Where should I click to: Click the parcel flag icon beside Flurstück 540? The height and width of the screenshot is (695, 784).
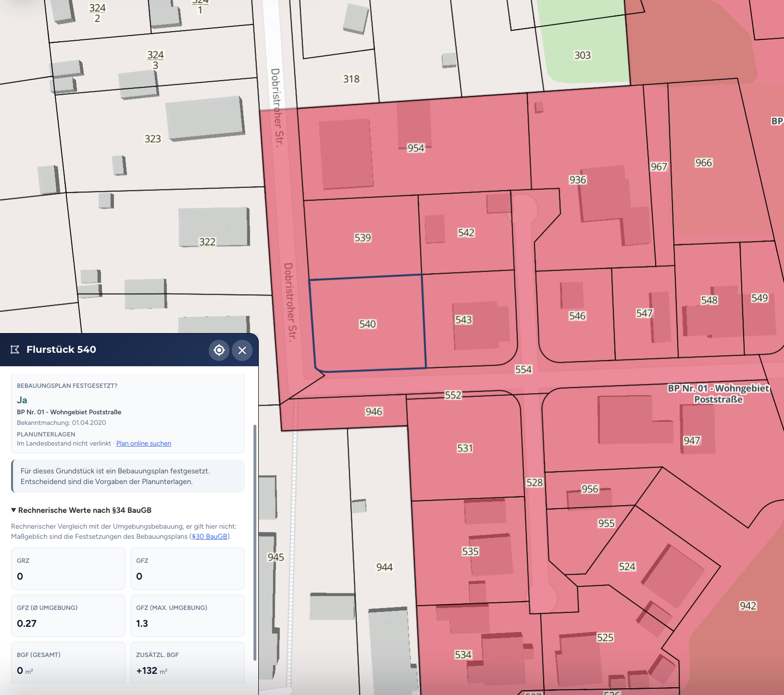pyautogui.click(x=15, y=349)
